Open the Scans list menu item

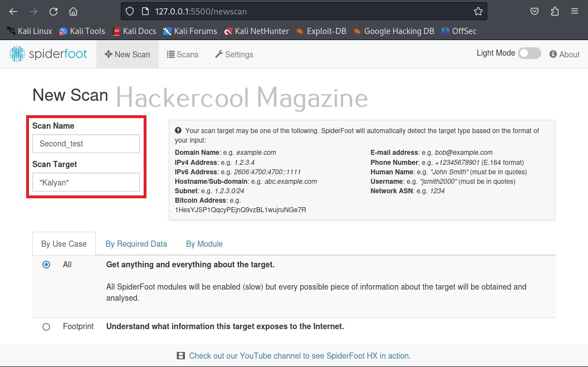(x=183, y=55)
